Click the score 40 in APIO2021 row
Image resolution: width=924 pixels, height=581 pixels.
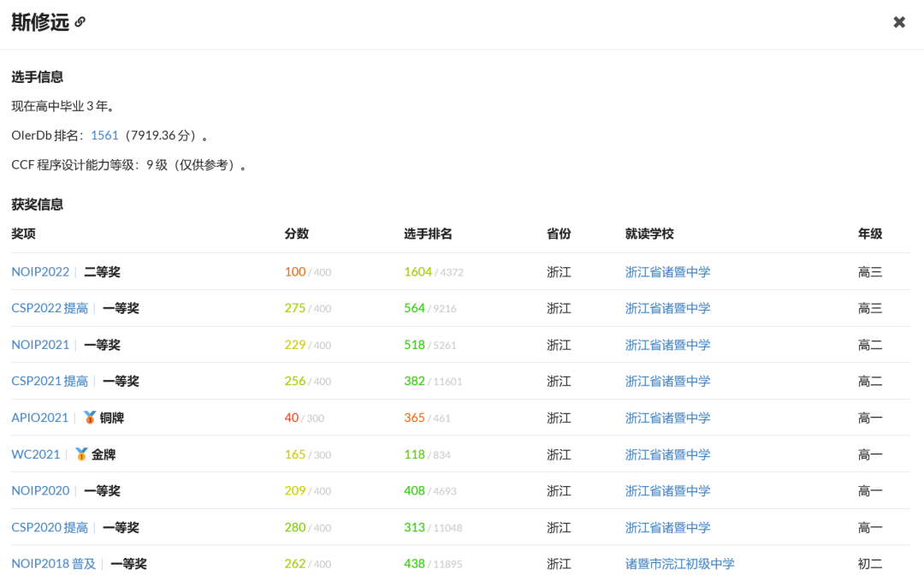[x=292, y=418]
